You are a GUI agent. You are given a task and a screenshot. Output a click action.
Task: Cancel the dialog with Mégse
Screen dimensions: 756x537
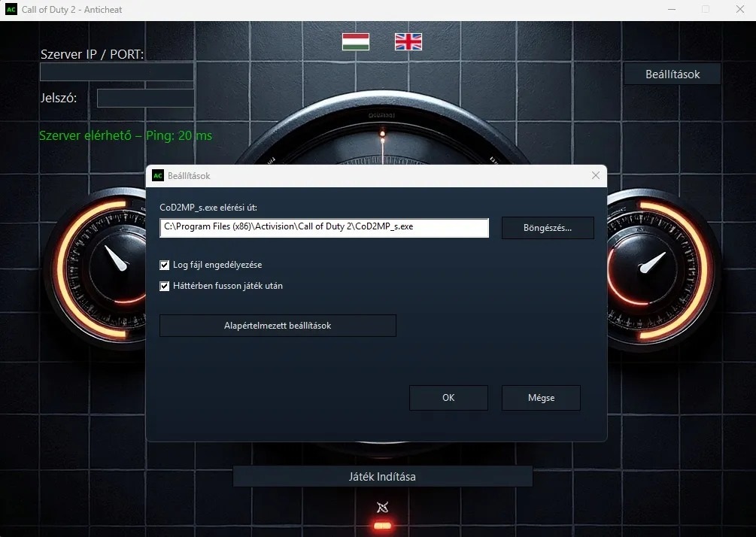[541, 398]
